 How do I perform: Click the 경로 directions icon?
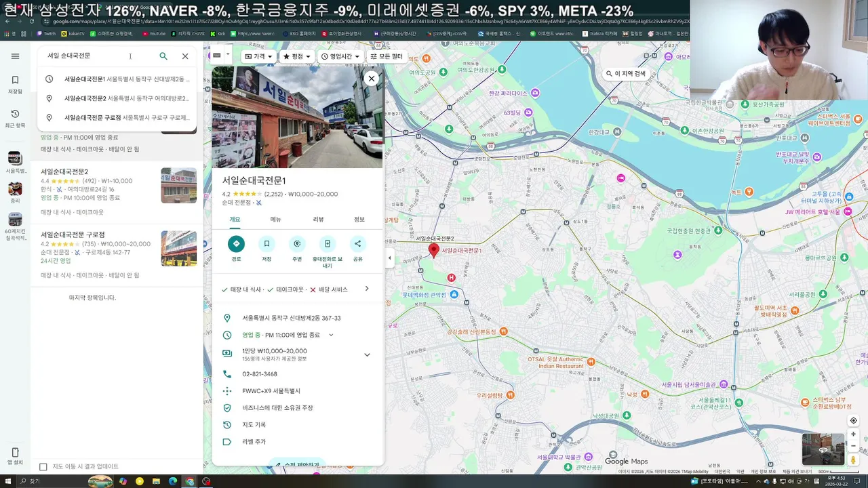(x=236, y=244)
